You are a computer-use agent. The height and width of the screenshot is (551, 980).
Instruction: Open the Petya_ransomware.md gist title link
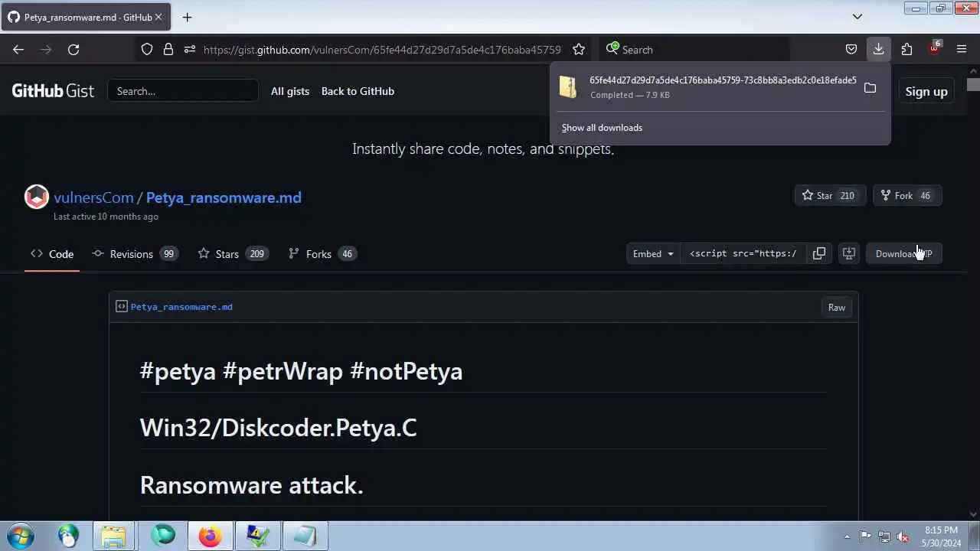point(224,197)
